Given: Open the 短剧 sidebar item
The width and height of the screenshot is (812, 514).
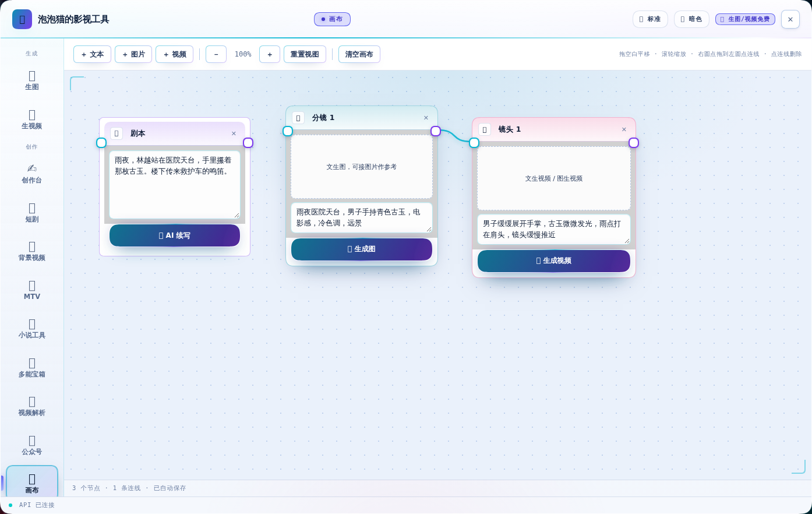Looking at the screenshot, I should click(x=32, y=213).
